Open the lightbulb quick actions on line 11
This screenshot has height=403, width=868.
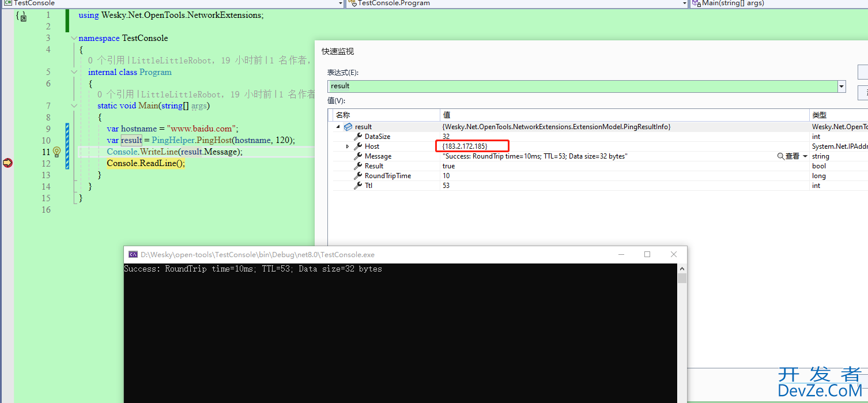[56, 152]
